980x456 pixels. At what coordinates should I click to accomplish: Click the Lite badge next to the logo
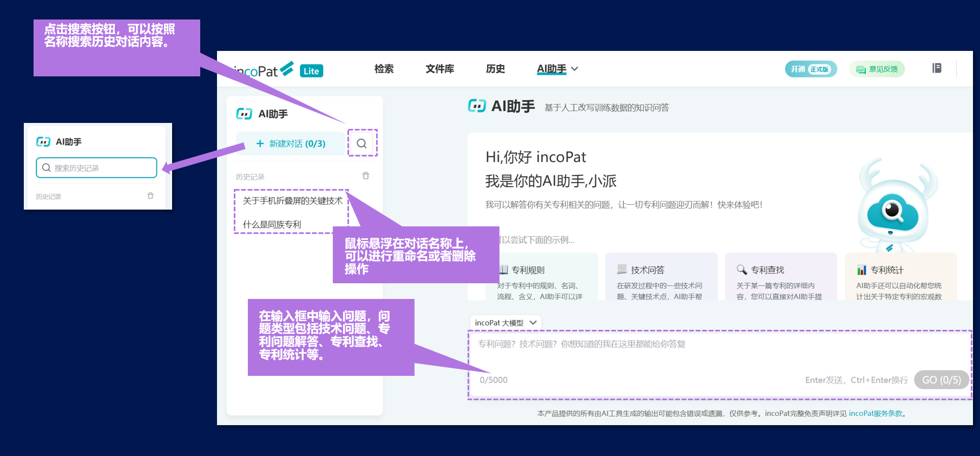click(x=311, y=71)
